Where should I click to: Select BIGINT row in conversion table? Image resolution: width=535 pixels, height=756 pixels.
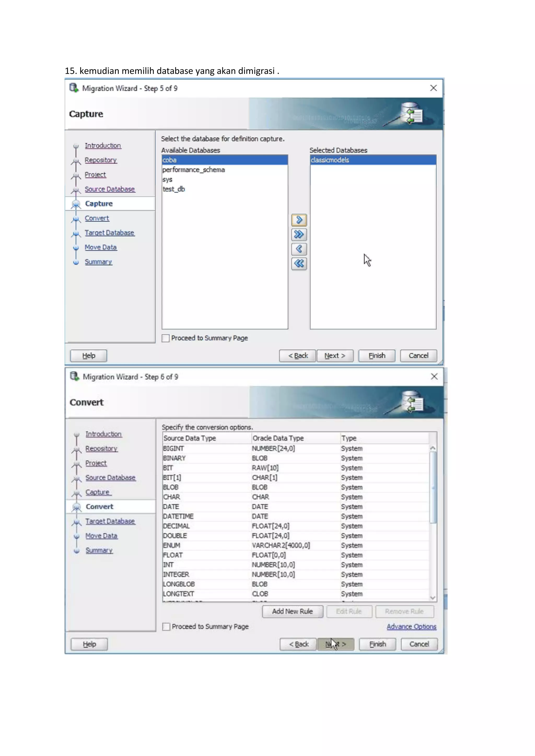coord(296,448)
